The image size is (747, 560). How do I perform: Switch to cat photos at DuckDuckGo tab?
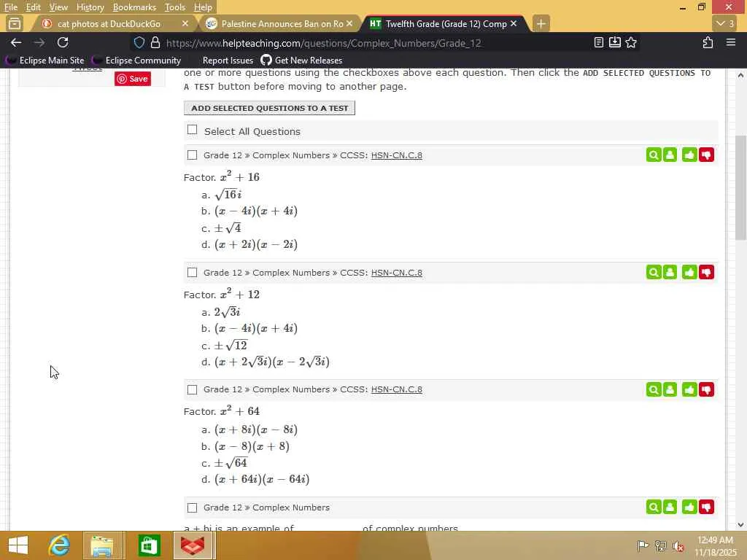click(x=109, y=24)
